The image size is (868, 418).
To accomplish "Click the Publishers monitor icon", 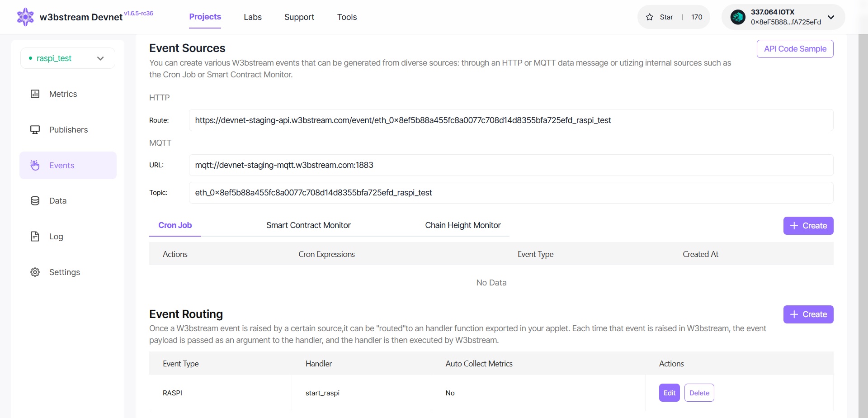I will (x=35, y=130).
